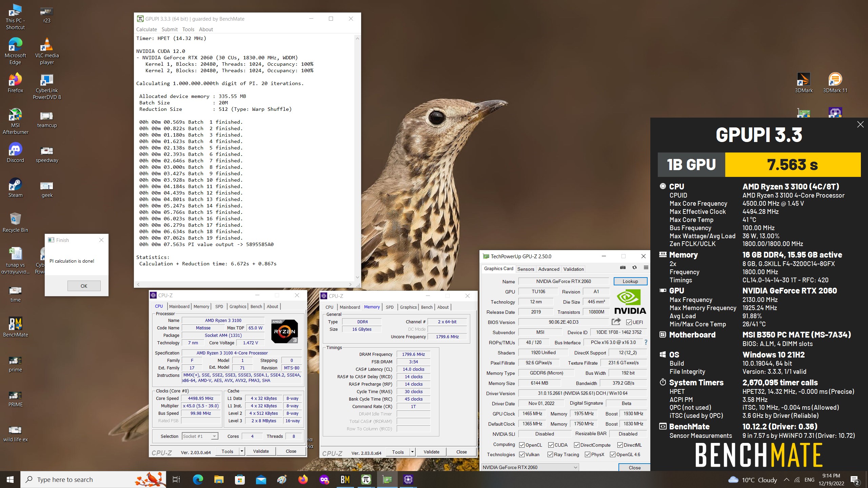The height and width of the screenshot is (488, 868).
Task: Toggle the PhysX checkbox
Action: [x=588, y=454]
